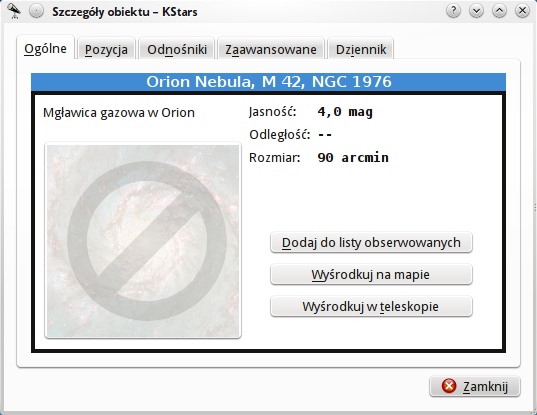537x415 pixels.
Task: Click the 4,0 mag brightness value
Action: click(345, 112)
